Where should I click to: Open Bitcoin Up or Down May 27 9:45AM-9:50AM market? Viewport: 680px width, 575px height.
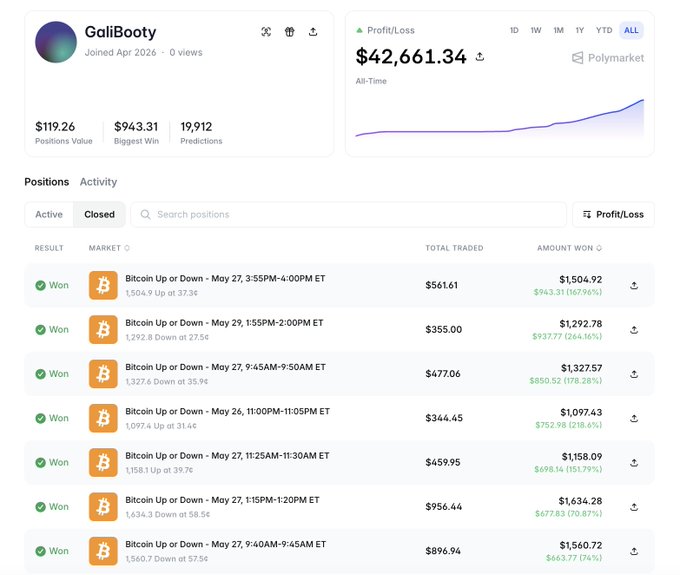click(x=226, y=367)
